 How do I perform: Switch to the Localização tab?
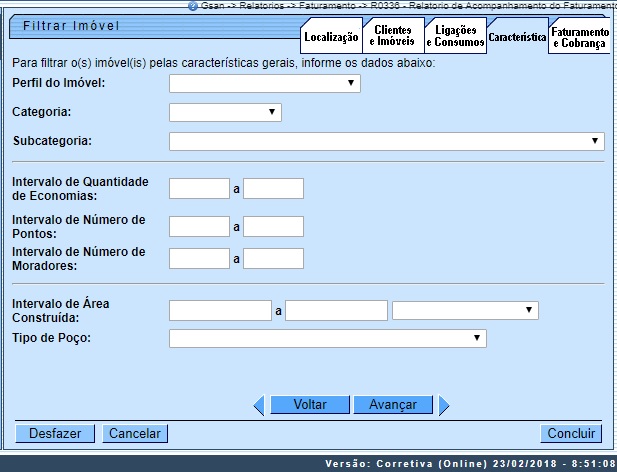330,37
